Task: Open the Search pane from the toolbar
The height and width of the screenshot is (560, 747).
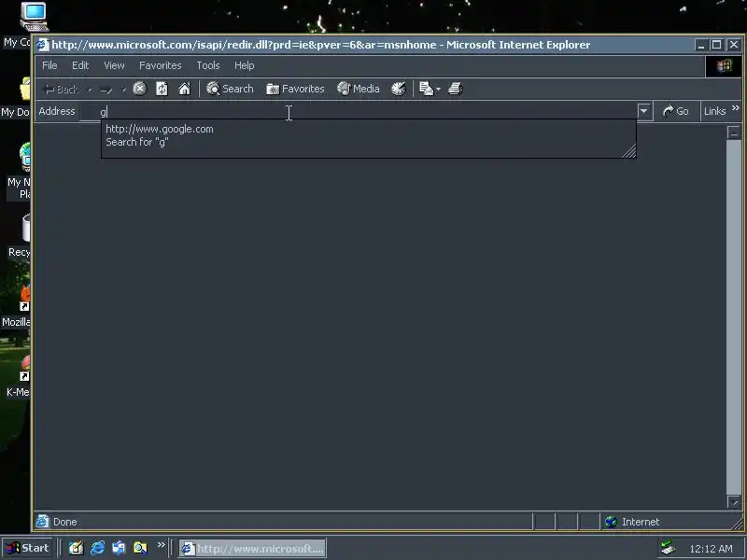Action: tap(230, 89)
